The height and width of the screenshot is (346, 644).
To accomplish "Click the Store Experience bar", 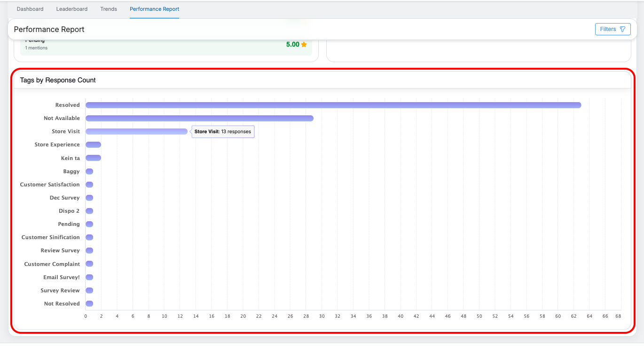I will coord(93,145).
